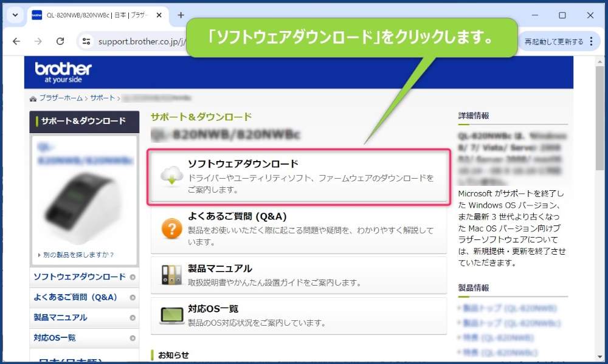
Task: Click scrollbar down arrow
Action: [x=600, y=357]
